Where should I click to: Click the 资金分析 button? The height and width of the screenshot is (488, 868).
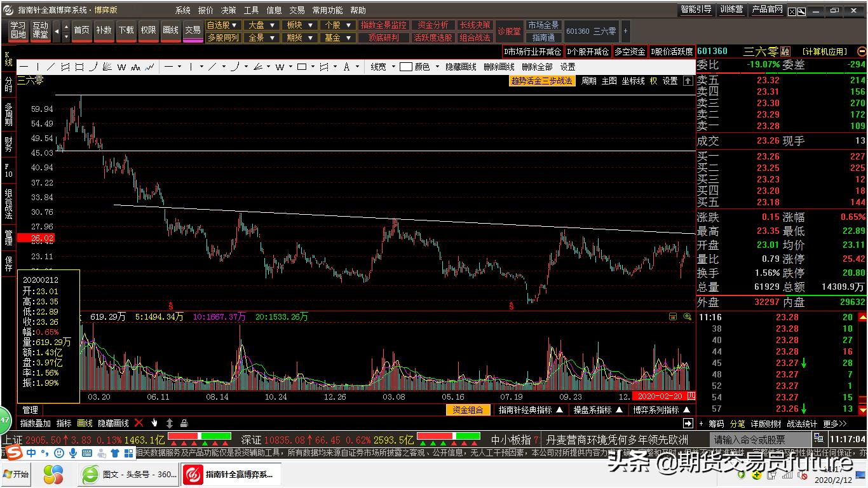433,25
